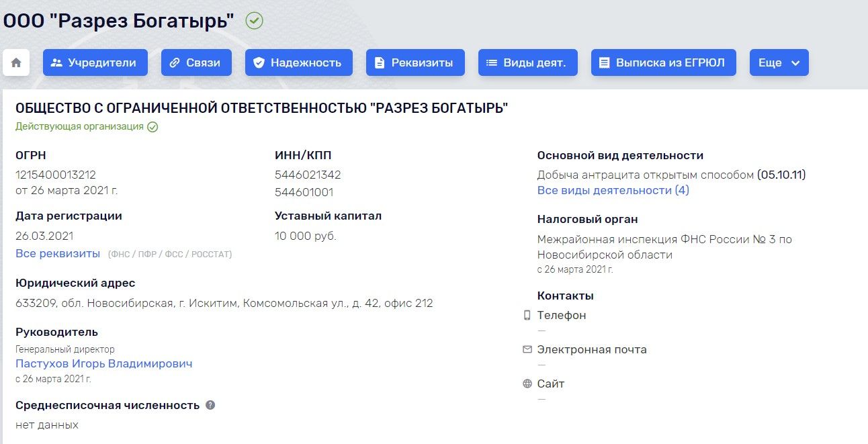Switch to the Связи tab
Viewport: 868px width, 444px height.
coord(196,62)
